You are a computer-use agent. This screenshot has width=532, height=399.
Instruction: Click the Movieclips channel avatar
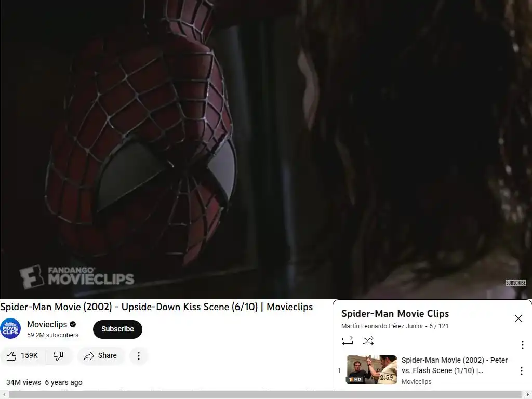(x=10, y=328)
